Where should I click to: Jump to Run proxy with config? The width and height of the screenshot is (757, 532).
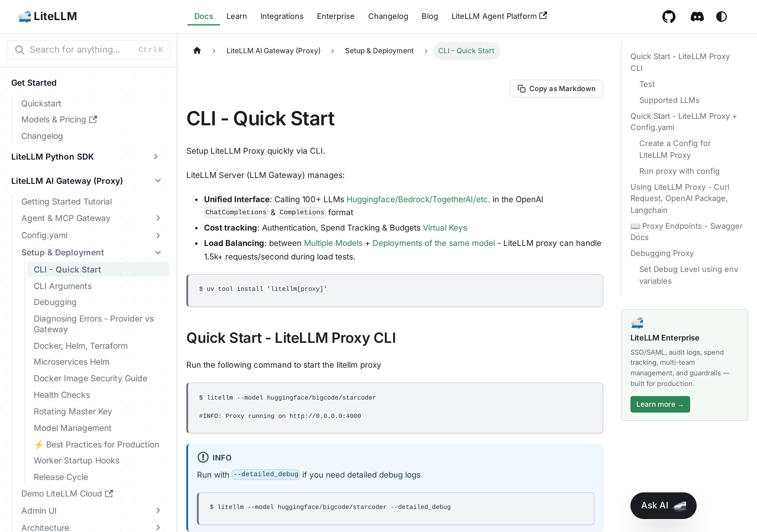pyautogui.click(x=679, y=171)
